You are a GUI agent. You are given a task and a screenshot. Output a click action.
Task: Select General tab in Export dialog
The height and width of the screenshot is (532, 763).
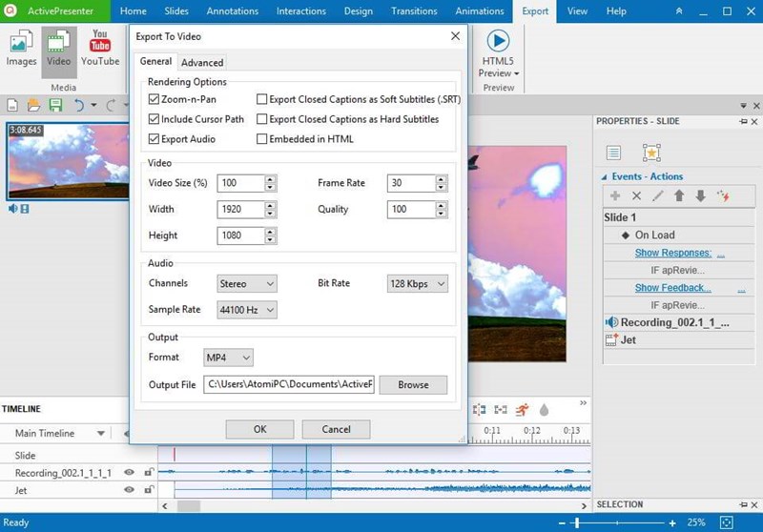point(155,61)
